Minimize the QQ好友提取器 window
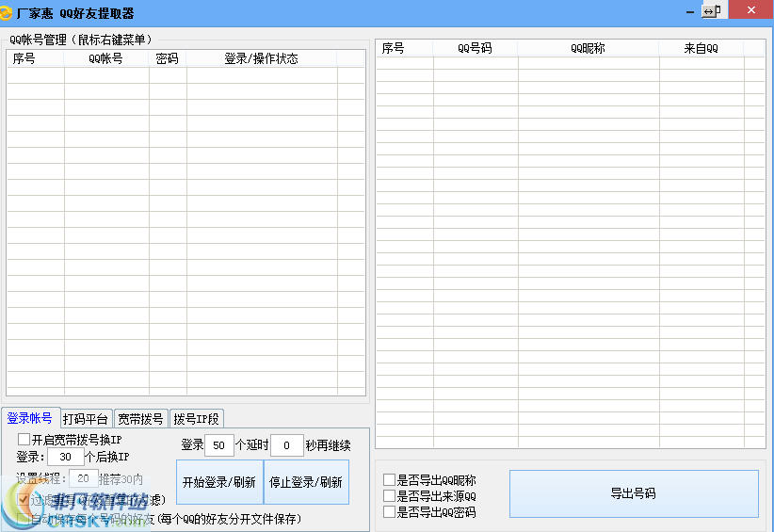Image resolution: width=774 pixels, height=532 pixels. click(689, 12)
